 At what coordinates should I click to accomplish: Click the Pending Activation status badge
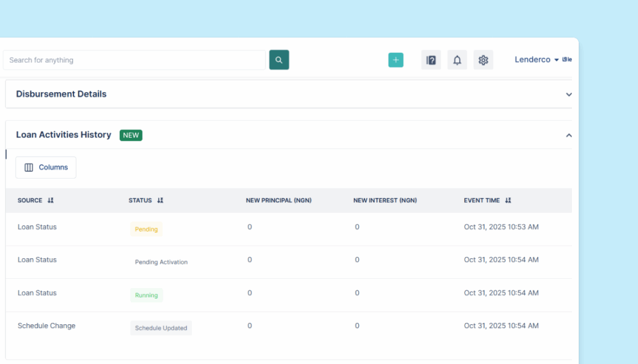pos(161,262)
